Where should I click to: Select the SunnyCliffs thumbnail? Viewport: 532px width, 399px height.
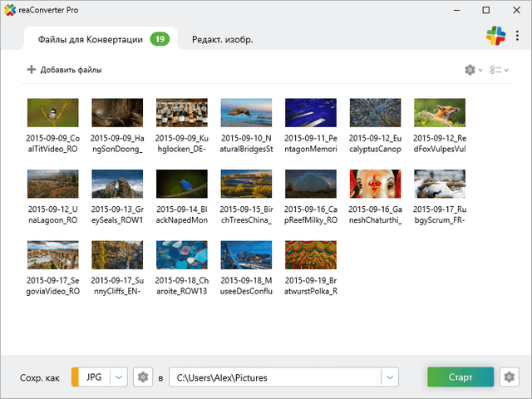[x=117, y=255]
